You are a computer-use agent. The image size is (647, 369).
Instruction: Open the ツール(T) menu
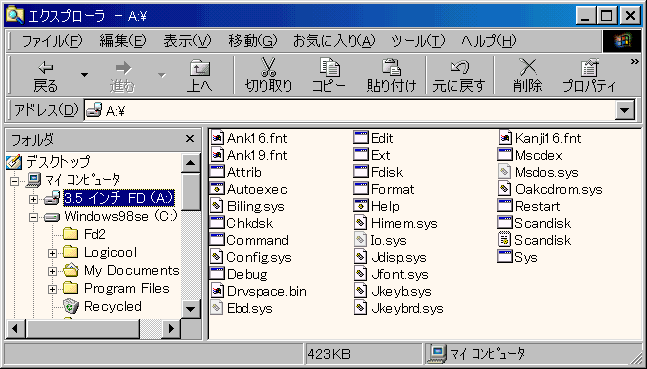click(x=418, y=41)
